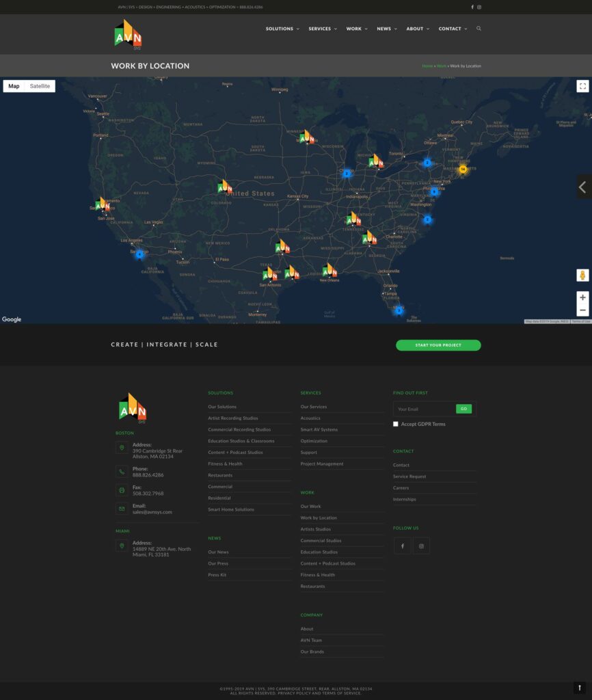Open Artist Recording Studios footer link
592x700 pixels.
233,418
